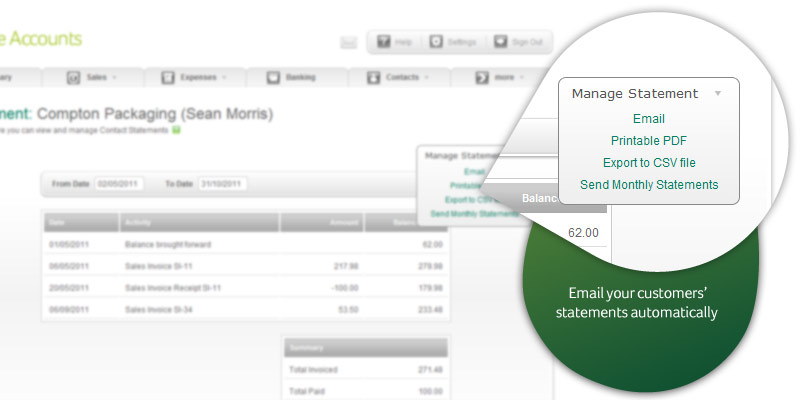Click the 217.98 amount cell
This screenshot has height=400, width=800.
click(345, 266)
